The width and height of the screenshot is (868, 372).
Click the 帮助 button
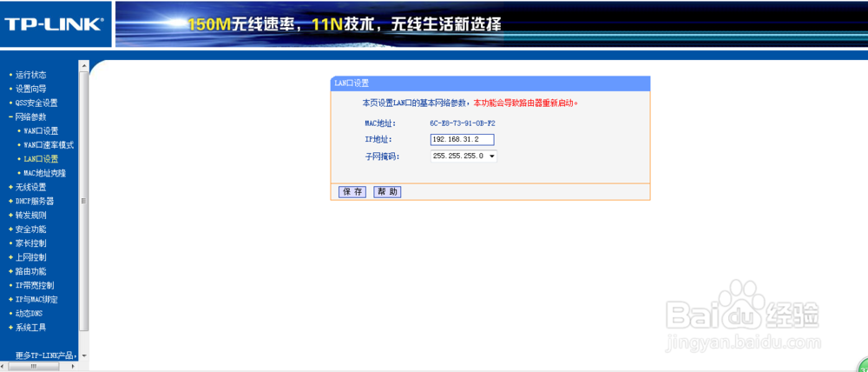[x=387, y=192]
